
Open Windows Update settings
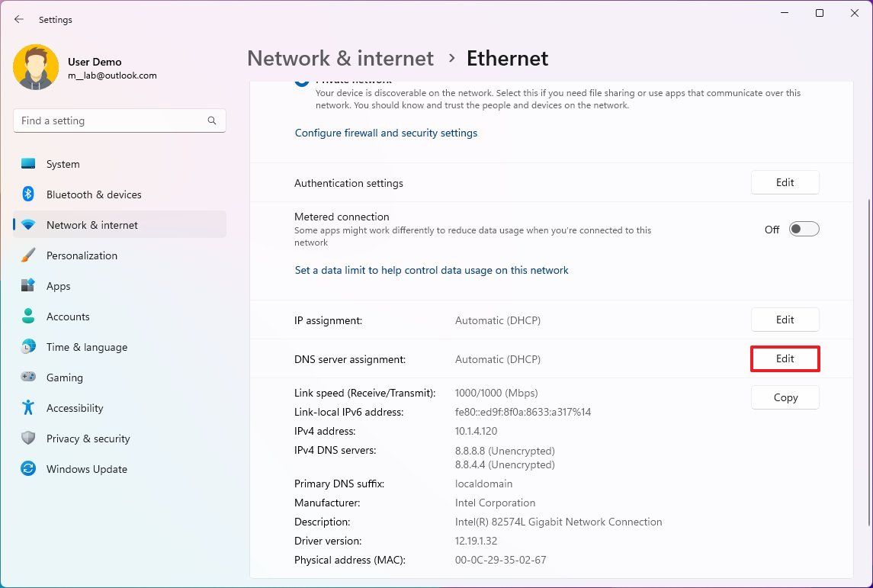click(86, 468)
